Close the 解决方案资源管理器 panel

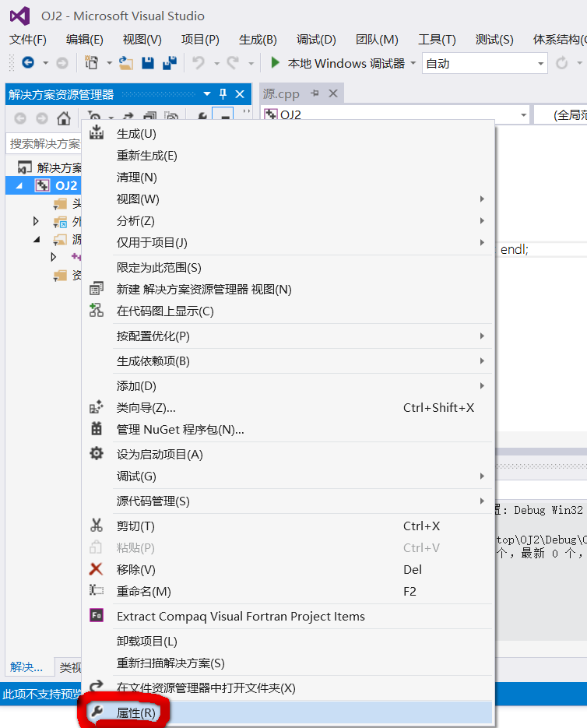(240, 94)
